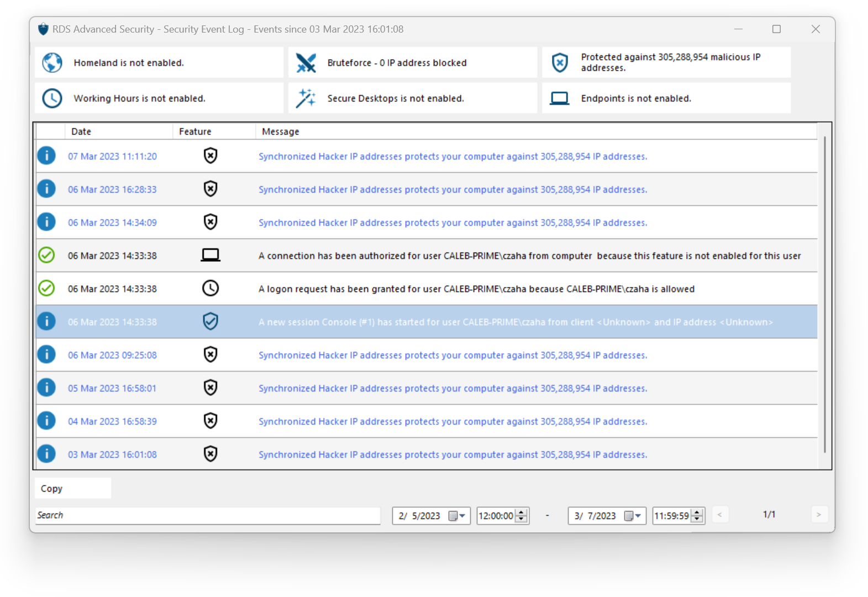Click the info icon for 07 Mar 11:11:20 event
The image size is (868, 597).
point(46,156)
